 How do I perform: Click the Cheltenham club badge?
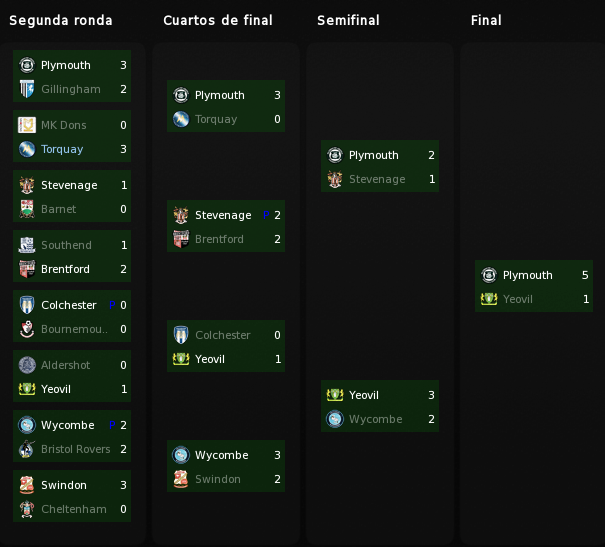tap(27, 509)
